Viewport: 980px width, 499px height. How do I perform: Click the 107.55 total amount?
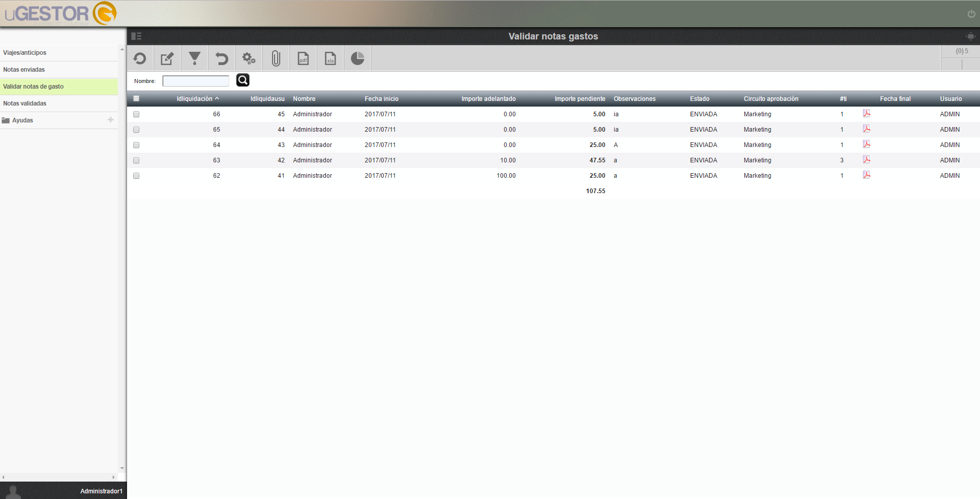[596, 191]
